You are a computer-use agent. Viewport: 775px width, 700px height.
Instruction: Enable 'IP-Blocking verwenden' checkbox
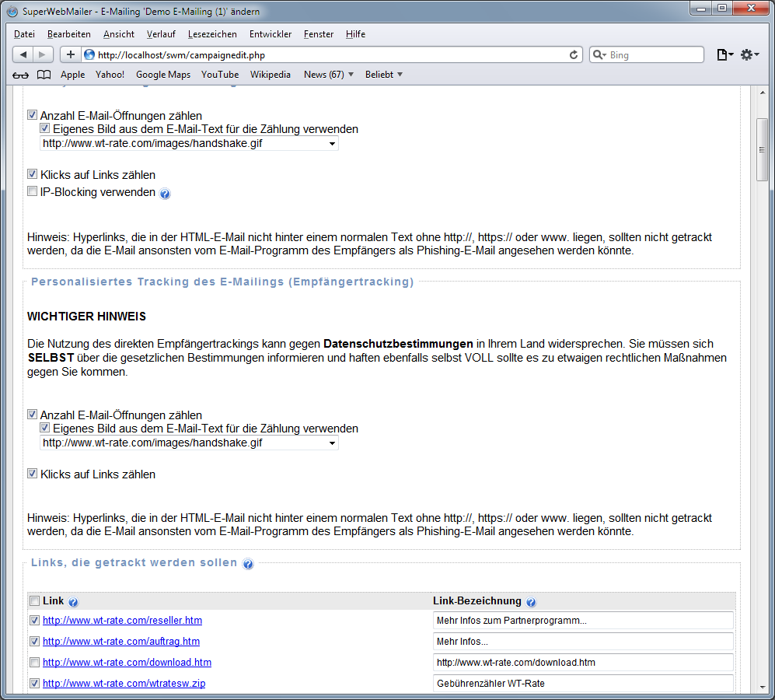[32, 191]
